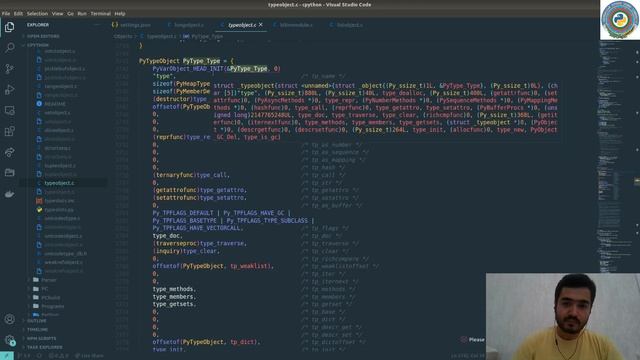The height and width of the screenshot is (360, 640).
Task: Expand the PC folder
Action: click(x=44, y=289)
